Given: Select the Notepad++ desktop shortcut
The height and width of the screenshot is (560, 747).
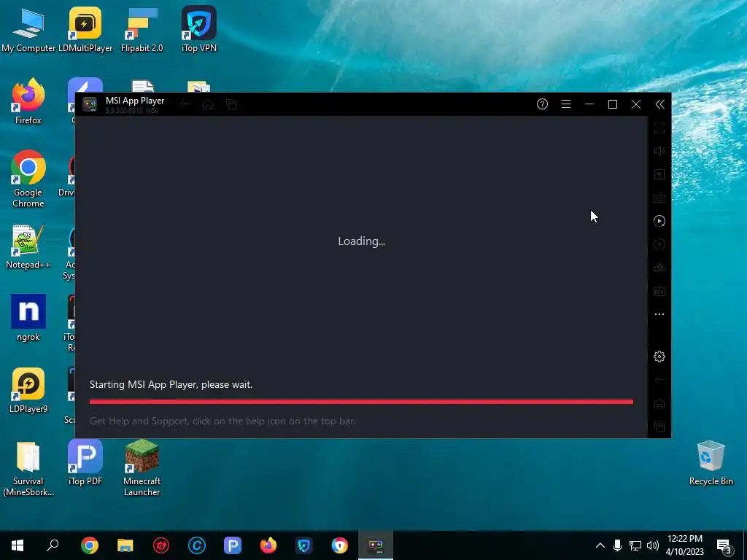Looking at the screenshot, I should [28, 246].
